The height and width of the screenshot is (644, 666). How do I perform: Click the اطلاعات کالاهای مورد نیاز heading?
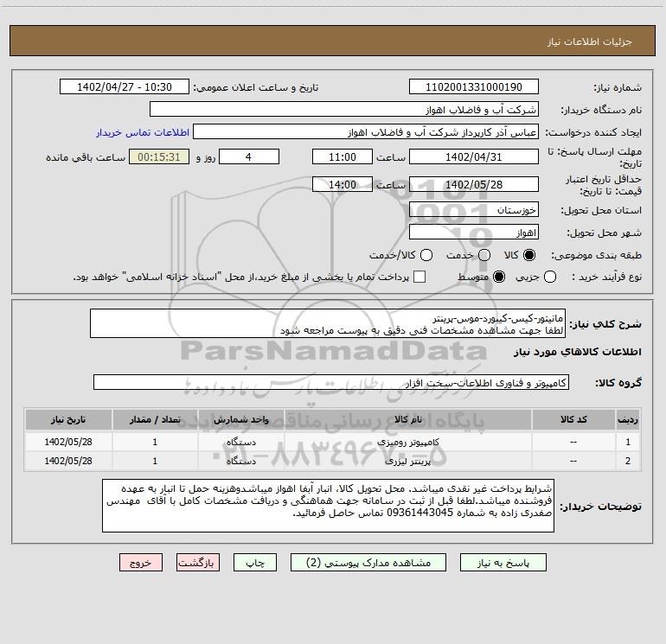point(577,352)
